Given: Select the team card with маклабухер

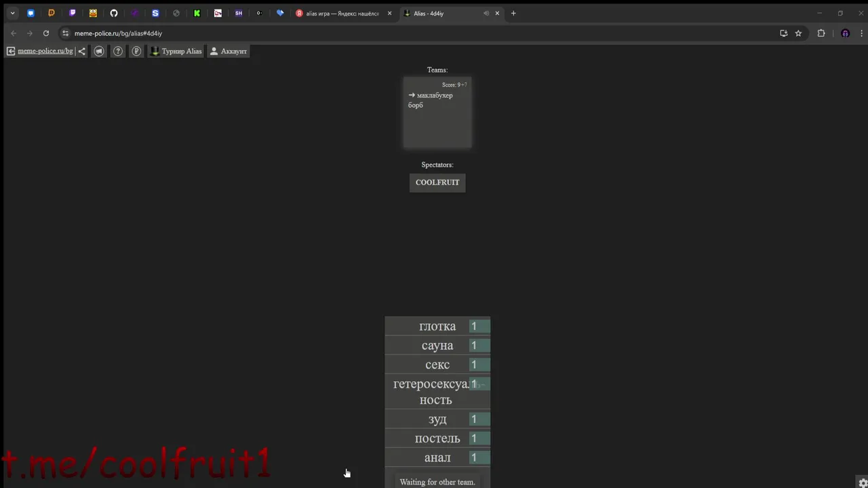Looking at the screenshot, I should pos(437,112).
